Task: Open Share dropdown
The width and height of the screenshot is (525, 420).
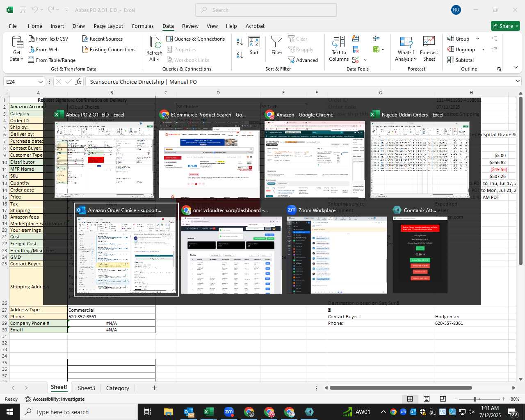Action: [506, 26]
